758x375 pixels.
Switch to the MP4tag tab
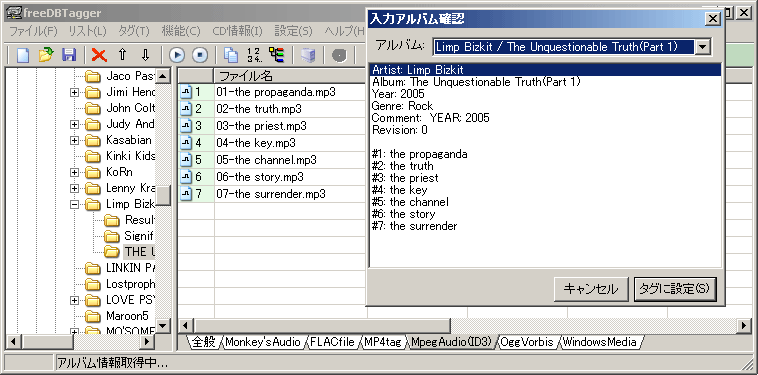click(383, 342)
